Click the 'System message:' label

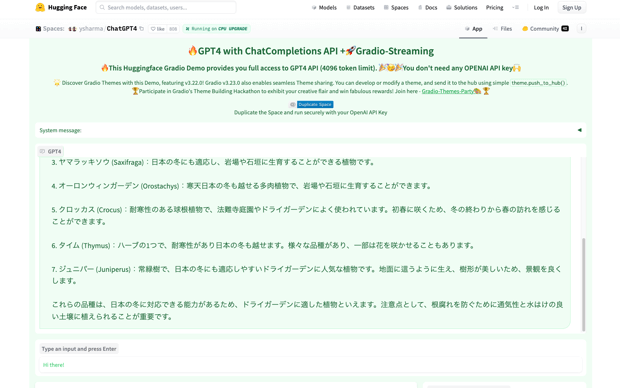point(60,130)
